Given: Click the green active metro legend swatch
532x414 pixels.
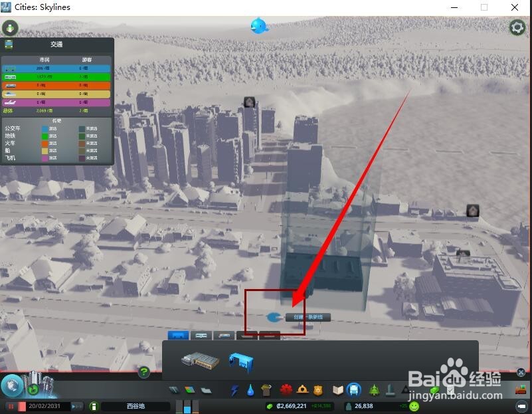Looking at the screenshot, I should (44, 136).
